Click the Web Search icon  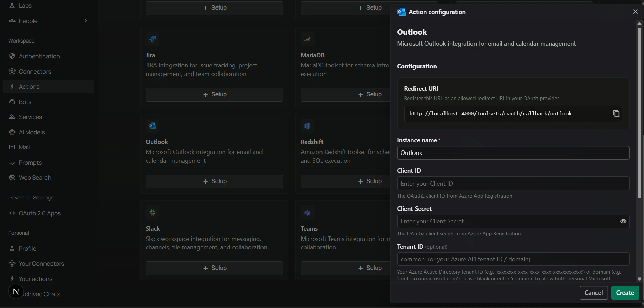tap(12, 177)
